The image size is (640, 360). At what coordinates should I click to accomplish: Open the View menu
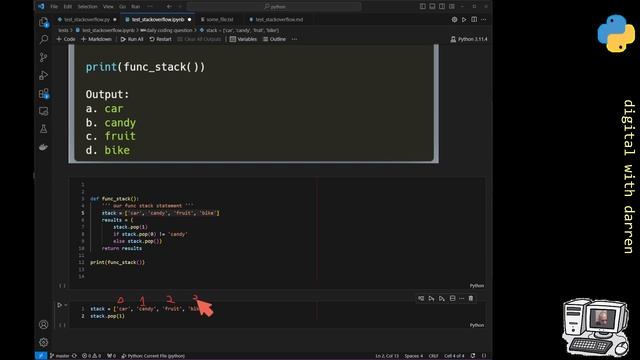pos(108,7)
